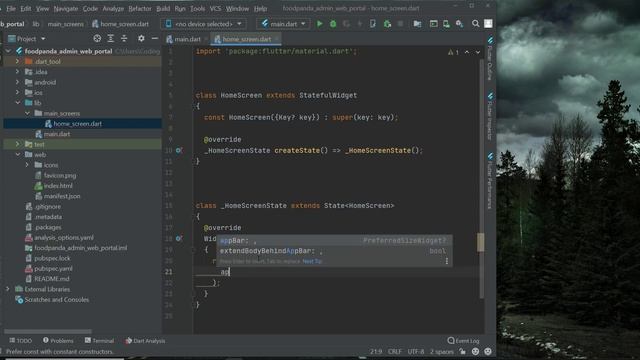Image resolution: width=640 pixels, height=360 pixels.
Task: Select the home_screen.dart editor tab
Action: pyautogui.click(x=247, y=39)
